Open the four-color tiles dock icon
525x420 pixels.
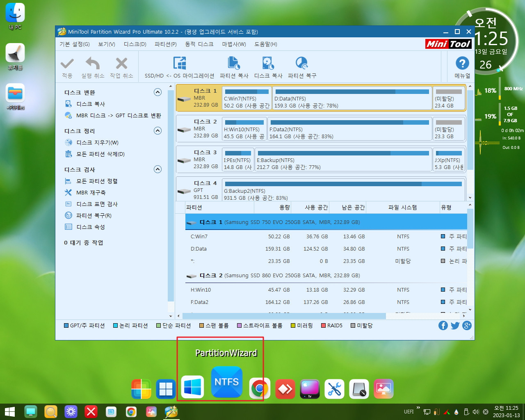point(141,389)
